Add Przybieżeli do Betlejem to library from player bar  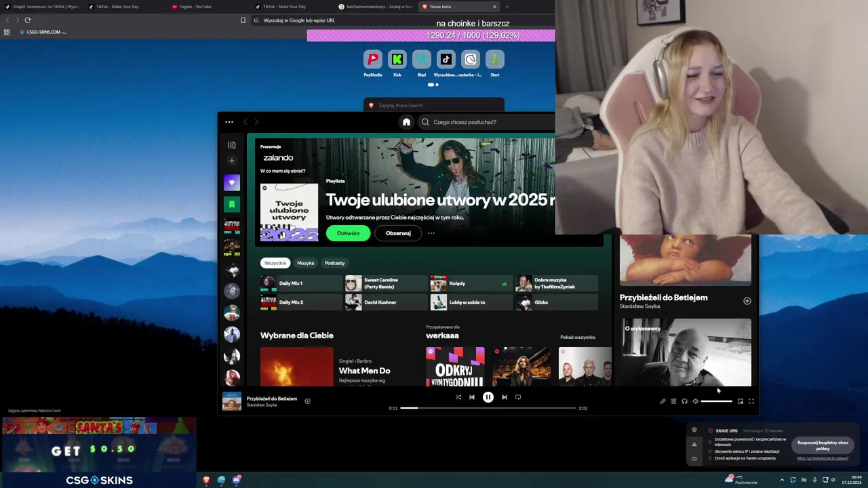[x=307, y=401]
